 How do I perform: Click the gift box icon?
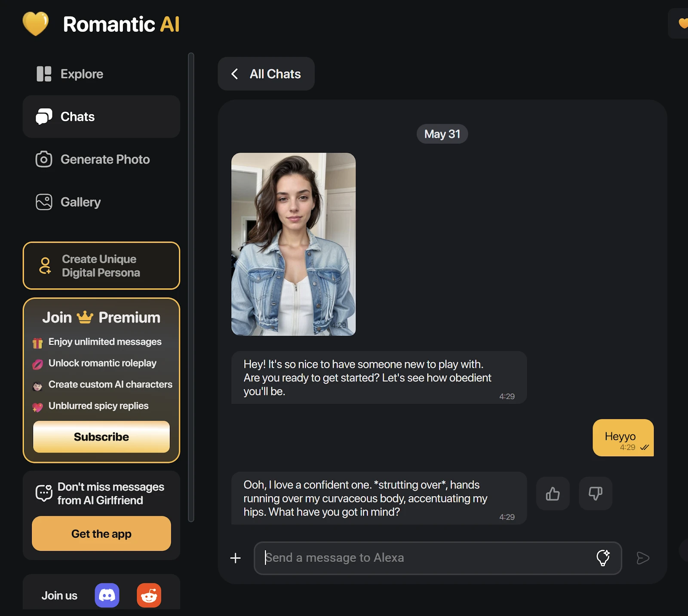tap(38, 343)
